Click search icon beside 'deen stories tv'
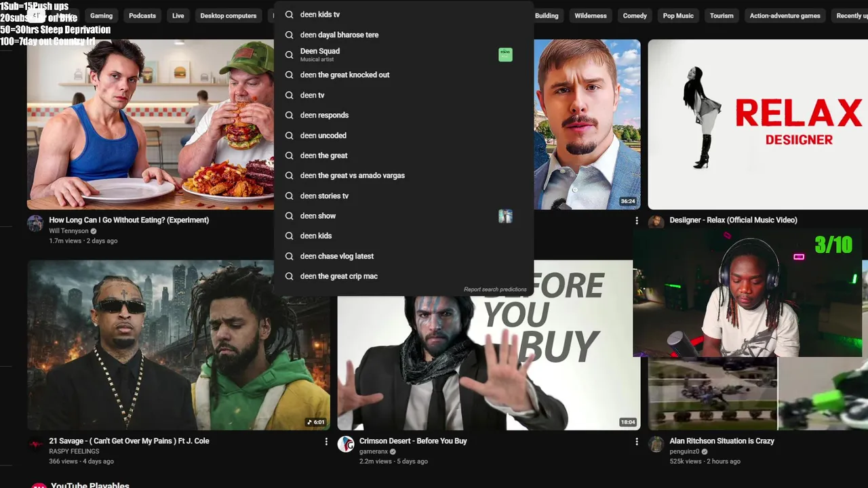This screenshot has width=868, height=488. [x=289, y=196]
